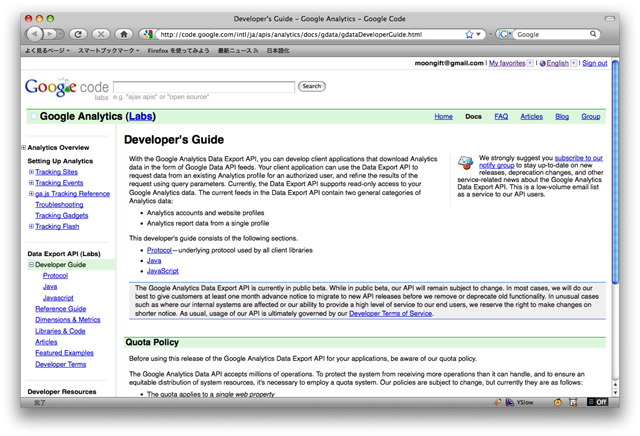Image resolution: width=640 pixels, height=436 pixels.
Task: Open the Firefox を使ってみよう bookmark
Action: [x=178, y=51]
